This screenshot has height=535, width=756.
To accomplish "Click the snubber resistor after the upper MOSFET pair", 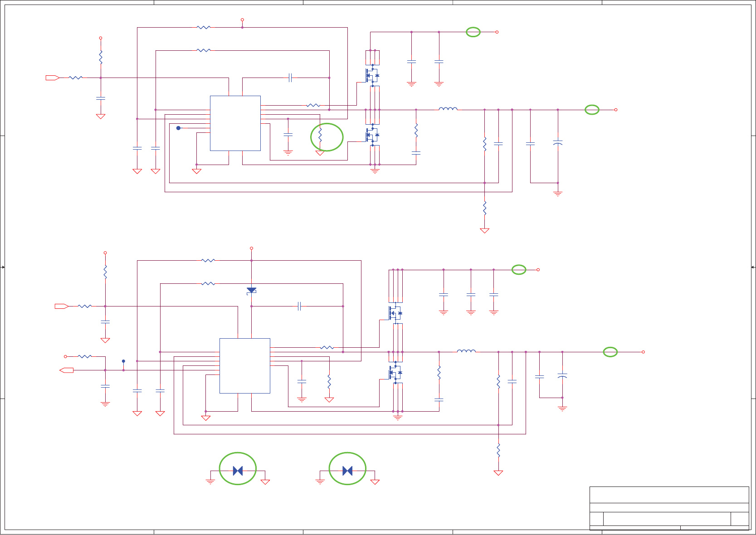I will coord(416,130).
